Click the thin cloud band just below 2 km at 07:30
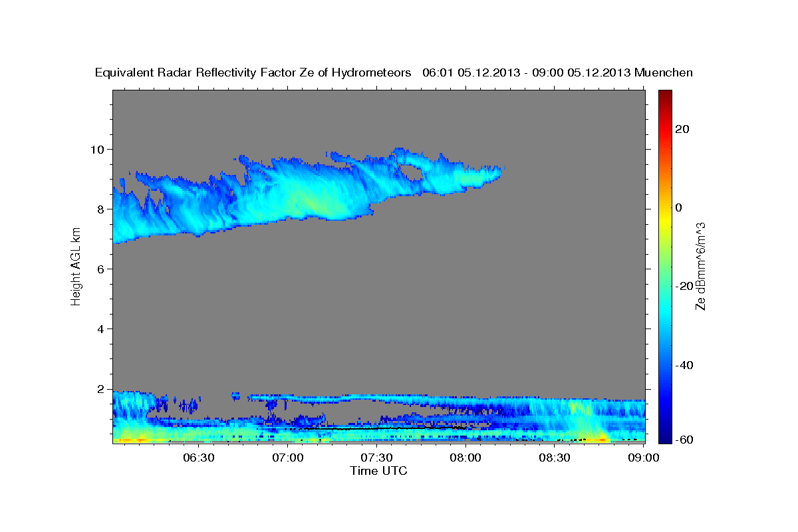The height and width of the screenshot is (532, 798). [x=376, y=397]
